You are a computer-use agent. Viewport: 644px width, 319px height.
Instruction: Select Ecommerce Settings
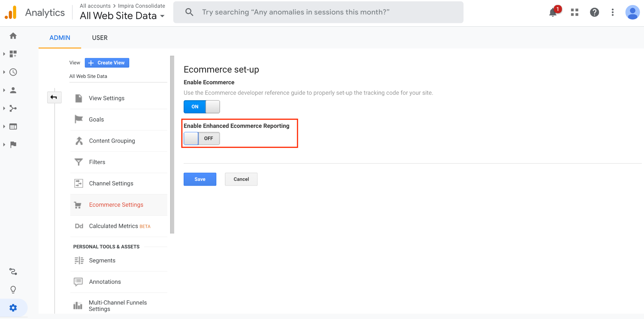[119, 205]
